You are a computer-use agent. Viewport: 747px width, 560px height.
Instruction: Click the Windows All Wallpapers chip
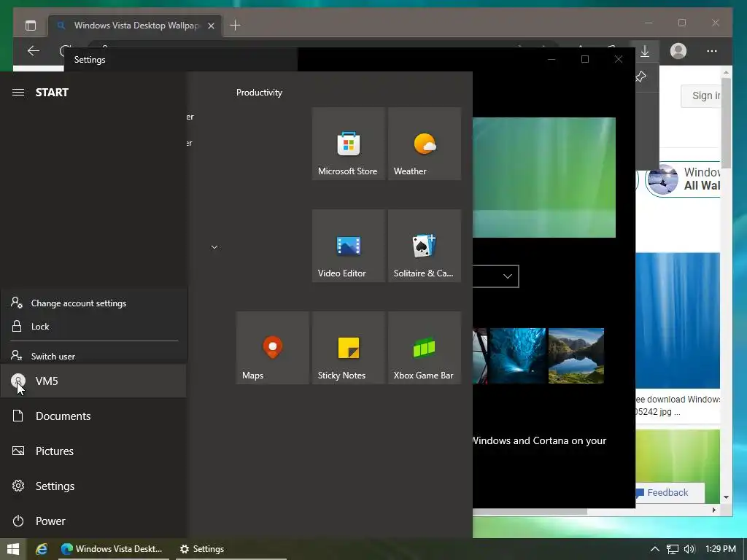(683, 179)
